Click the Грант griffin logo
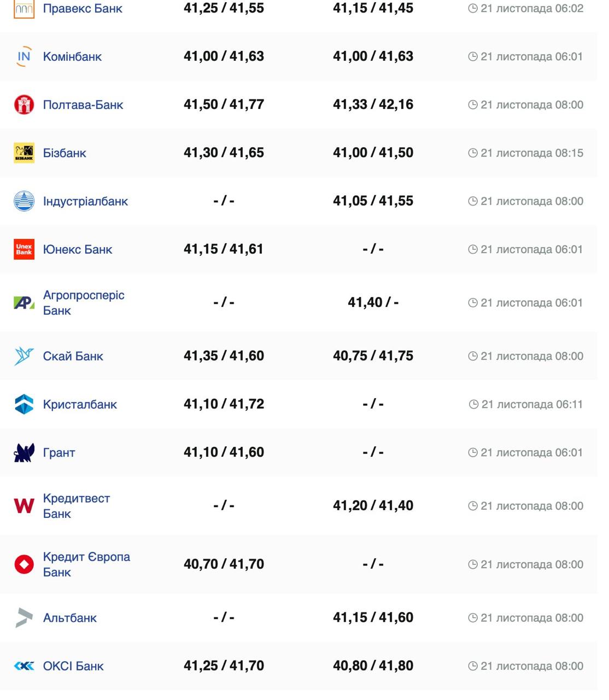Screen dimensions: 609x700 pyautogui.click(x=24, y=452)
